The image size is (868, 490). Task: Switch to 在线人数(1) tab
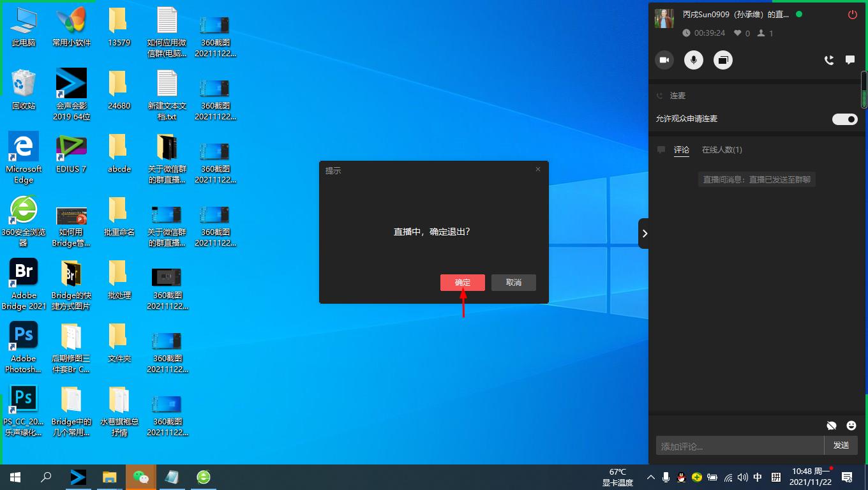coord(722,150)
